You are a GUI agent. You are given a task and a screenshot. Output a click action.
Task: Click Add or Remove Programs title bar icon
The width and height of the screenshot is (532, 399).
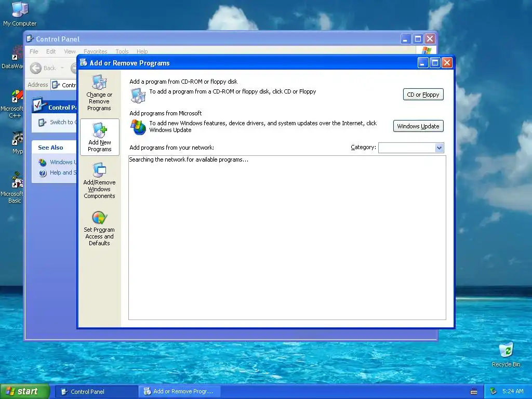(x=84, y=62)
